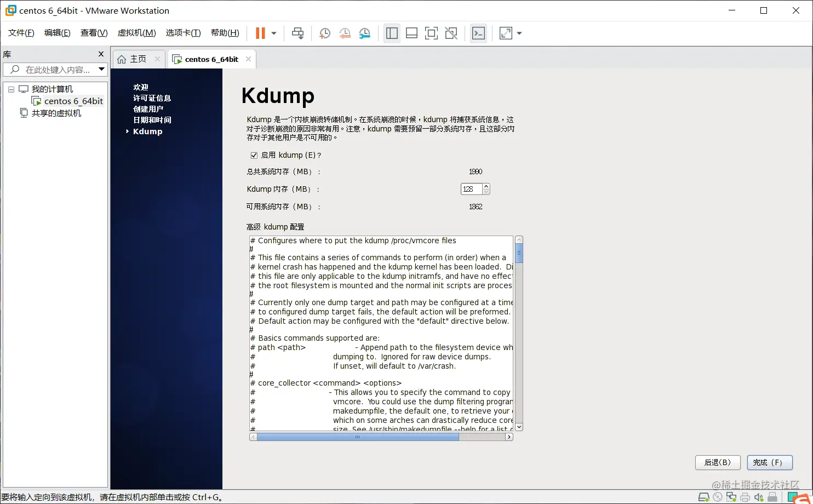Screen dimensions: 813x504
Task: Click the printer status icon
Action: [745, 497]
